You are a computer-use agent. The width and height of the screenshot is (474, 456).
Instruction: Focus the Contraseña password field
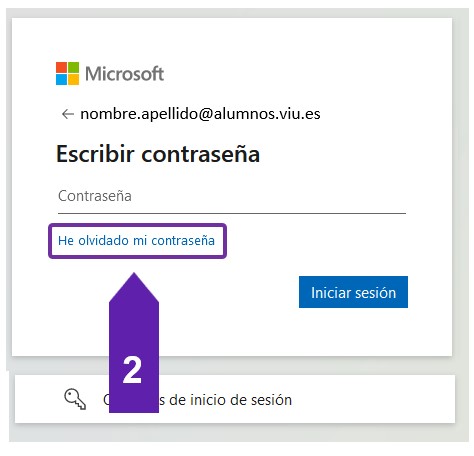click(x=232, y=196)
